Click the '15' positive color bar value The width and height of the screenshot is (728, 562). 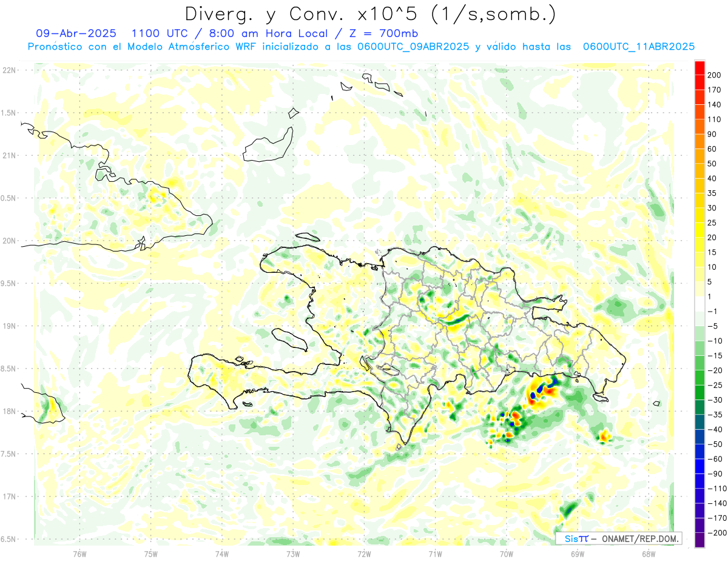coord(712,252)
